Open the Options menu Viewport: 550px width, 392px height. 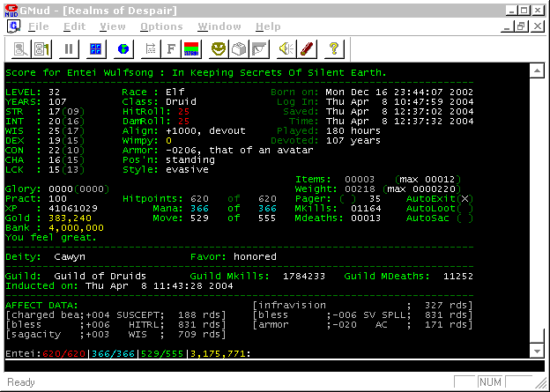[161, 26]
